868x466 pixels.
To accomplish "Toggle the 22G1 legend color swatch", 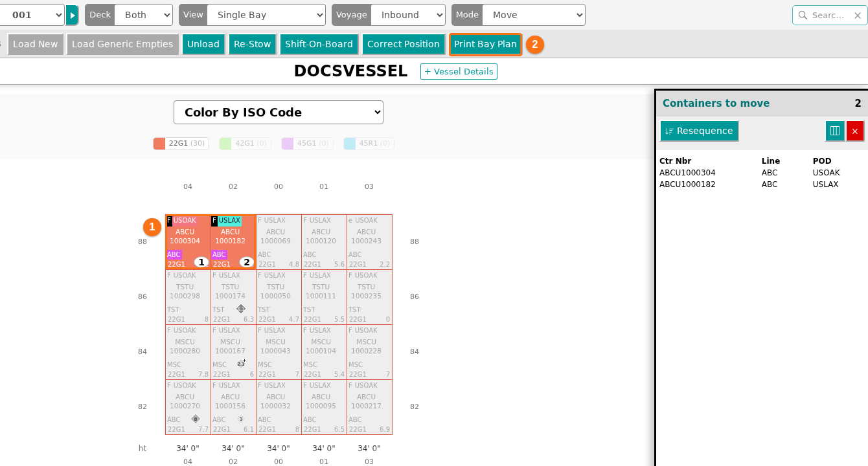I will (x=159, y=144).
